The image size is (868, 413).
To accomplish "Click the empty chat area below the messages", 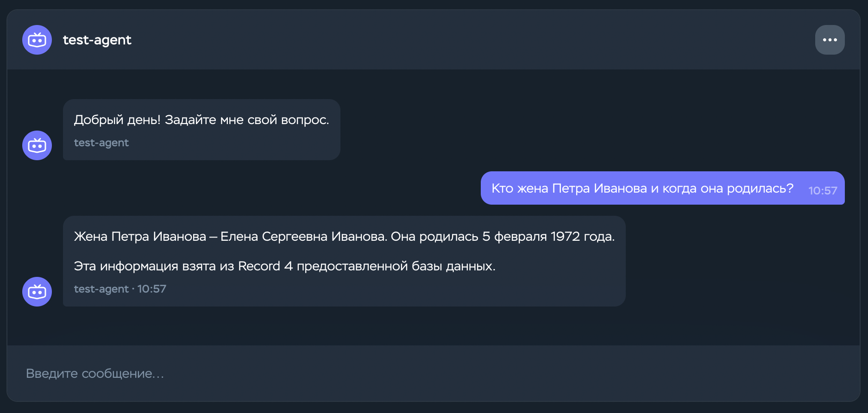I will pyautogui.click(x=434, y=326).
